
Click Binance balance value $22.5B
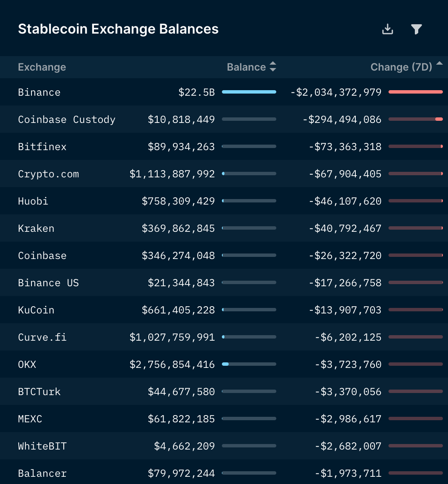pyautogui.click(x=196, y=92)
